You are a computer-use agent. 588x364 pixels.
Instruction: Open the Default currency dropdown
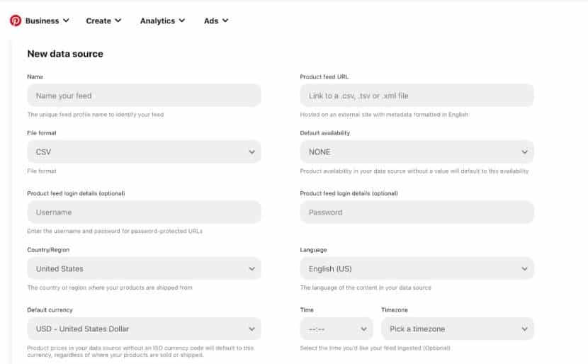[x=144, y=329]
